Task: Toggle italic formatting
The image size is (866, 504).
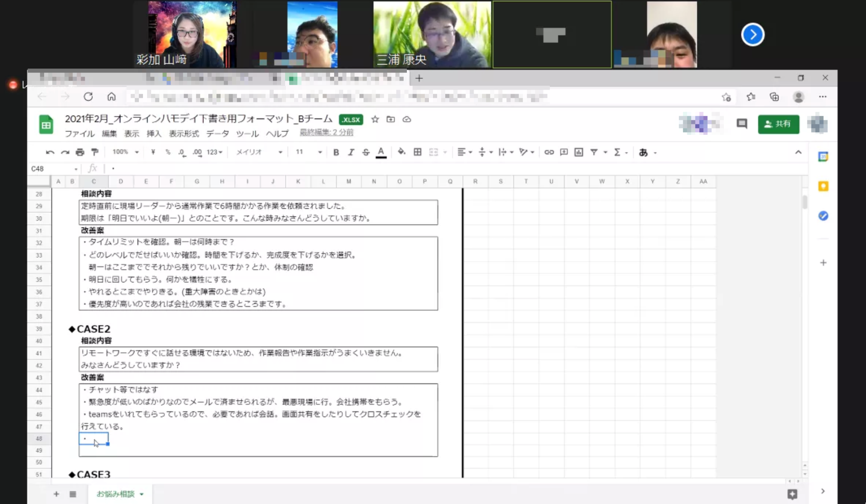Action: pyautogui.click(x=351, y=152)
